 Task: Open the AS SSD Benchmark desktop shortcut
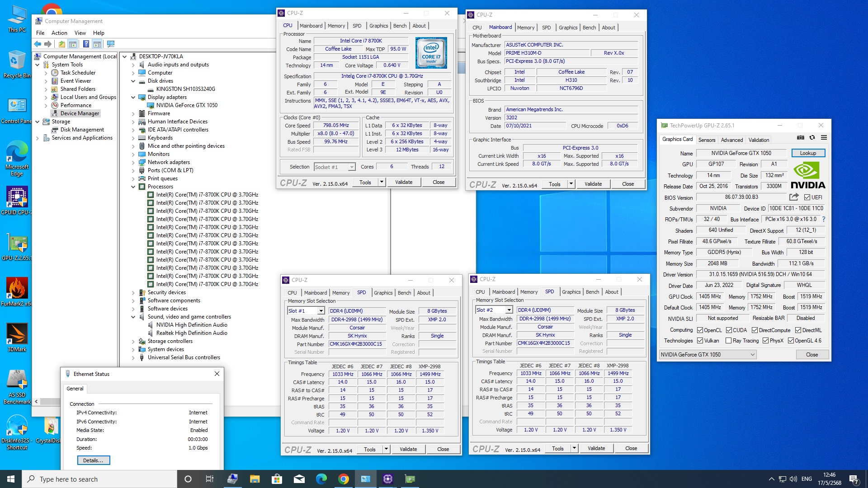click(17, 386)
